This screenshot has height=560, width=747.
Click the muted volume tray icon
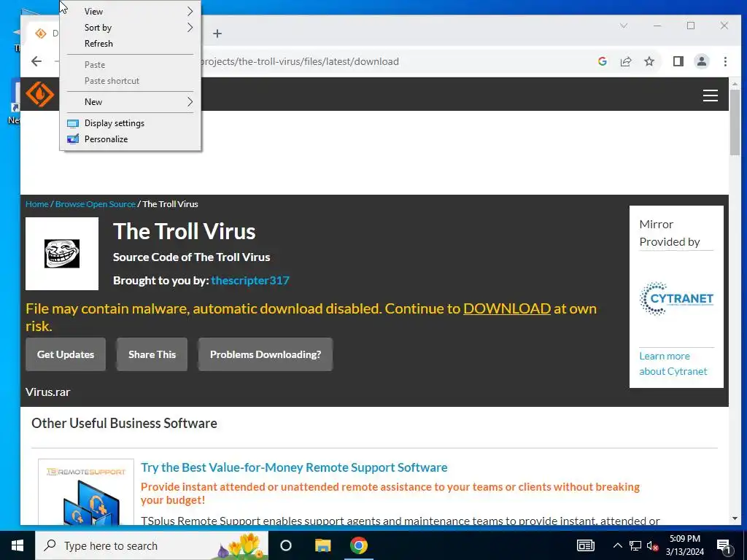(653, 545)
